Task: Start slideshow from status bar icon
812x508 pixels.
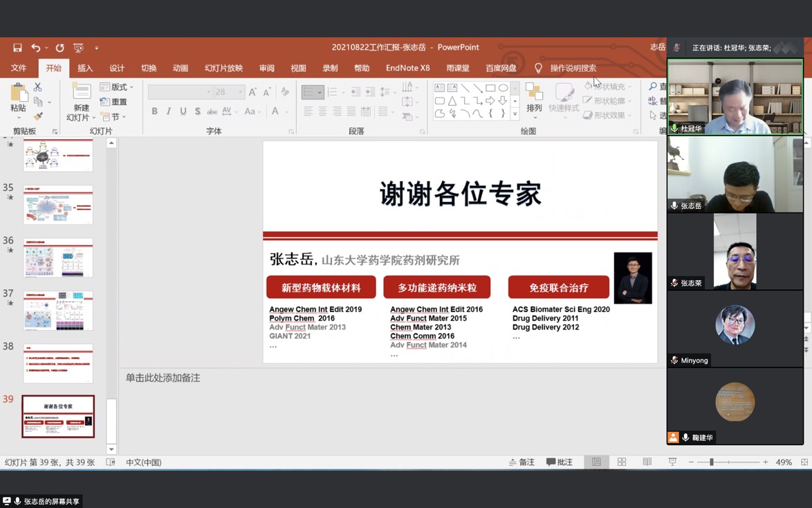Action: (x=672, y=462)
